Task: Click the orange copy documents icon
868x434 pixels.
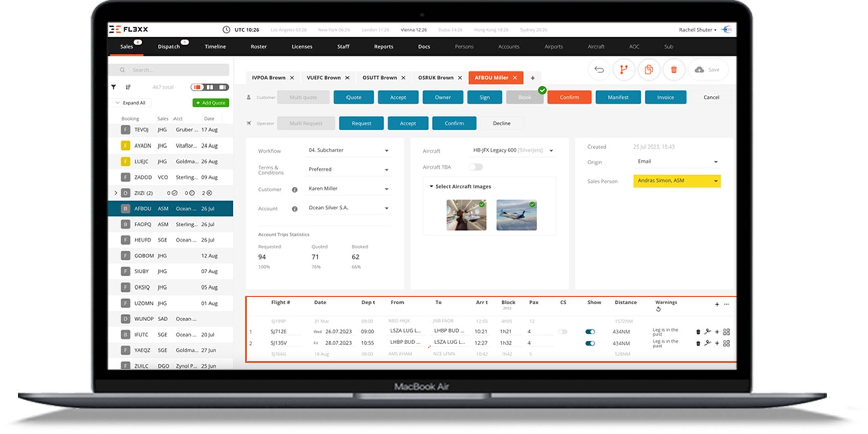Action: [x=649, y=70]
